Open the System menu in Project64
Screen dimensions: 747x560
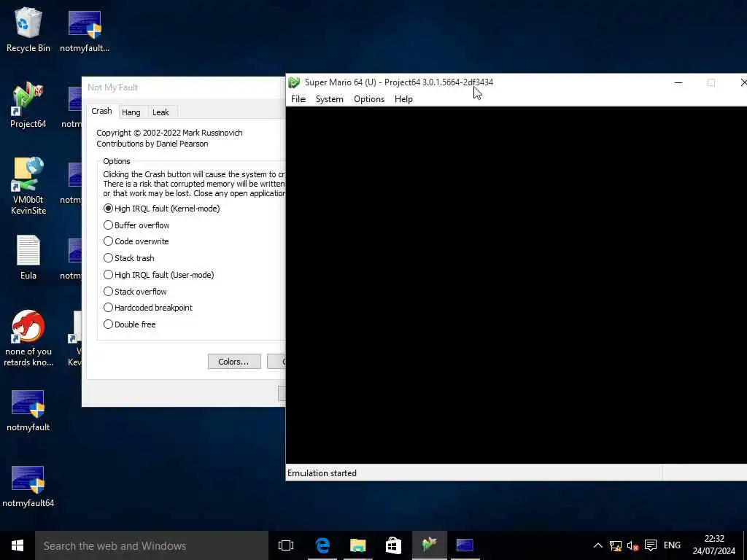point(329,99)
